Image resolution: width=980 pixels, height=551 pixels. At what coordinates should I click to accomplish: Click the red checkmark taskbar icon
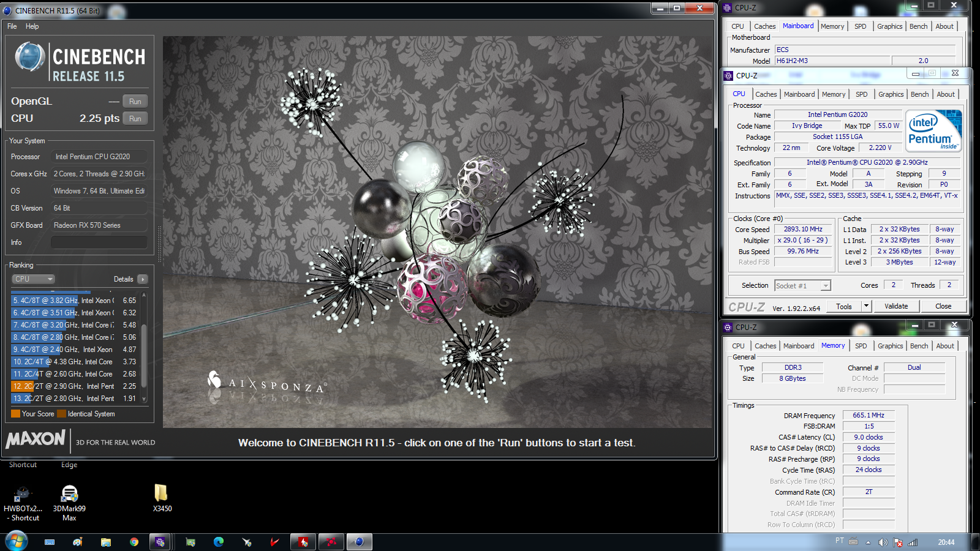point(275,542)
